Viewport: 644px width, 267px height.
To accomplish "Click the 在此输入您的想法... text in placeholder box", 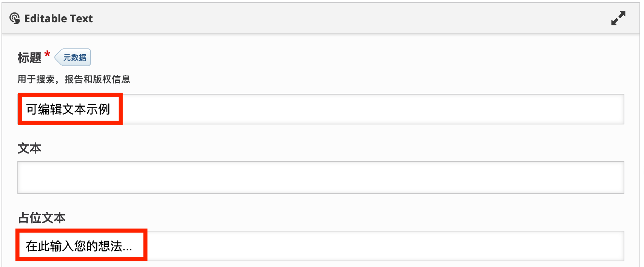I will (79, 246).
